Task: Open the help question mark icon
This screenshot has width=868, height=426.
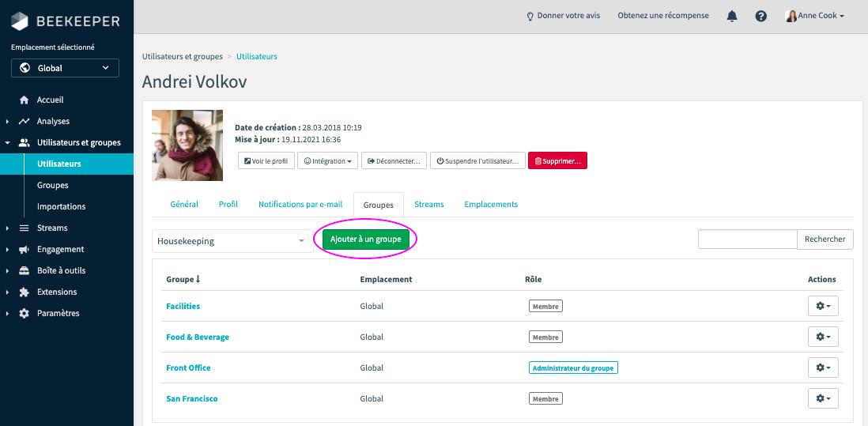Action: click(x=760, y=16)
